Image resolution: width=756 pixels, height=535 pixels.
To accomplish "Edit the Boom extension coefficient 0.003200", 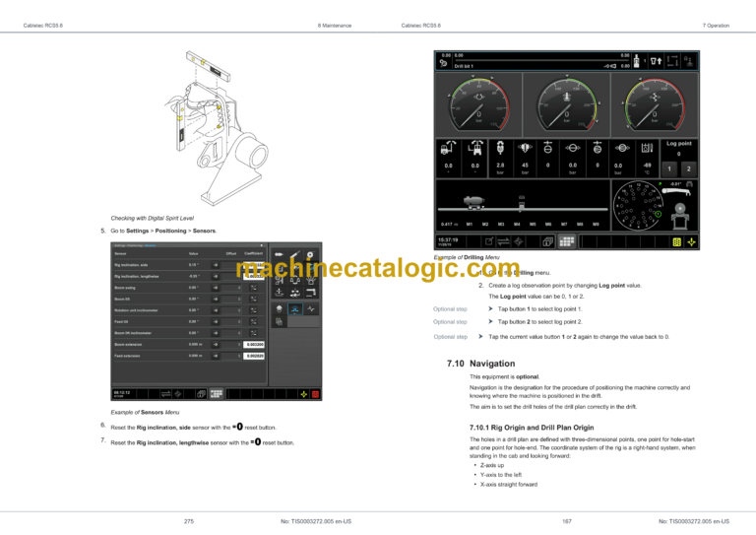I will pos(254,345).
